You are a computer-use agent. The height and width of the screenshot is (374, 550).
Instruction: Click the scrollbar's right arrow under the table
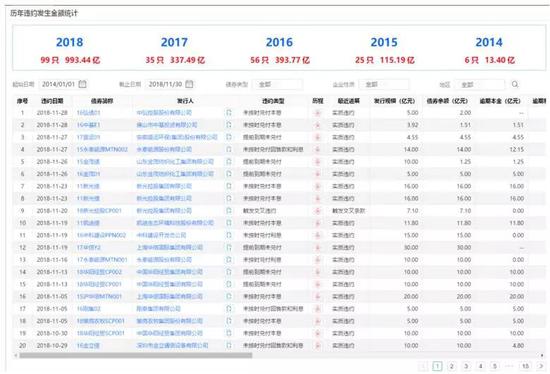pos(543,355)
